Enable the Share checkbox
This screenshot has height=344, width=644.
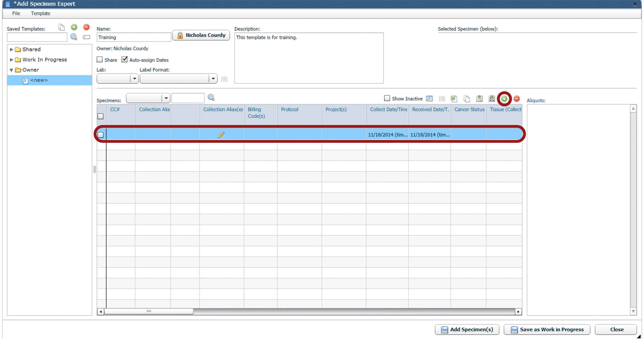[100, 60]
